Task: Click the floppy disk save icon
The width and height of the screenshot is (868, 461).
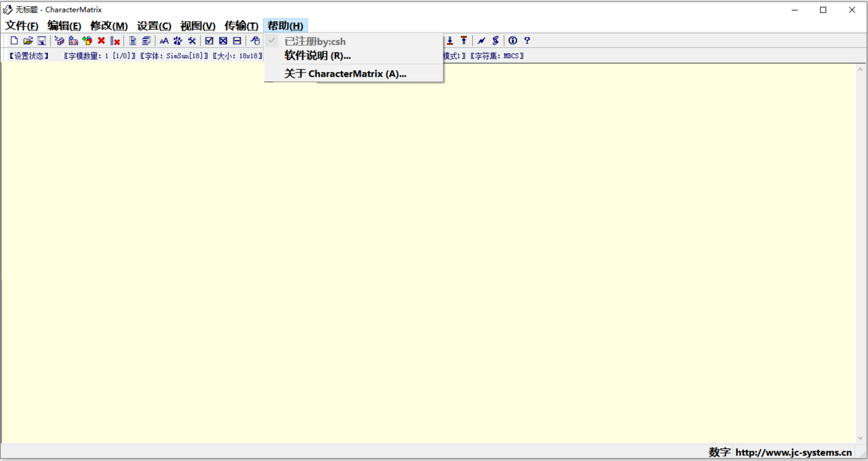Action: (x=41, y=41)
